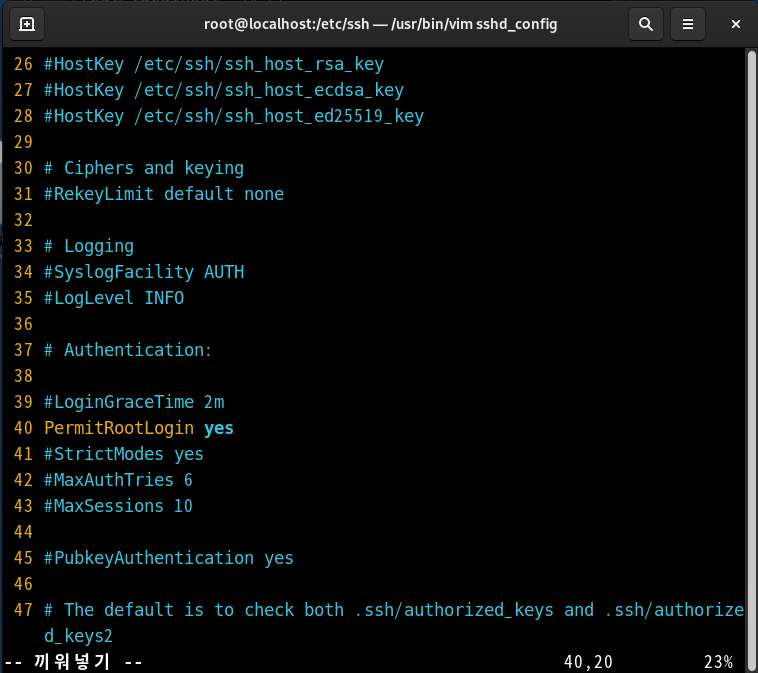The width and height of the screenshot is (758, 673).
Task: Click the '#MaxSessions 10' line
Action: click(118, 506)
